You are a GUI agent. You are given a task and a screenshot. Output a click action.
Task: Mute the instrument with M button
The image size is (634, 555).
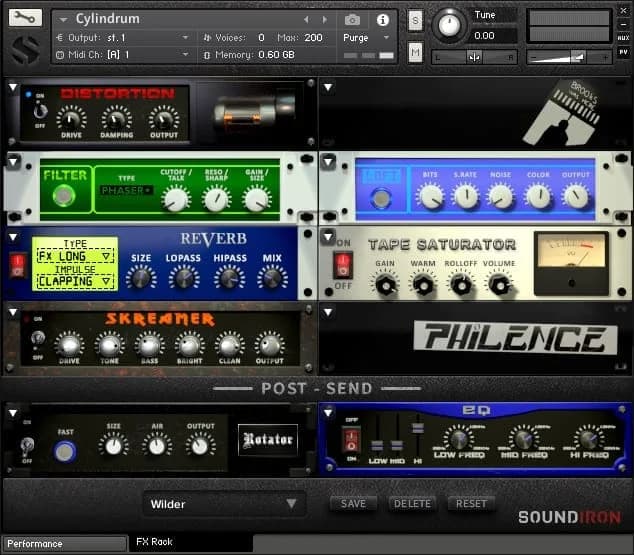[x=415, y=52]
